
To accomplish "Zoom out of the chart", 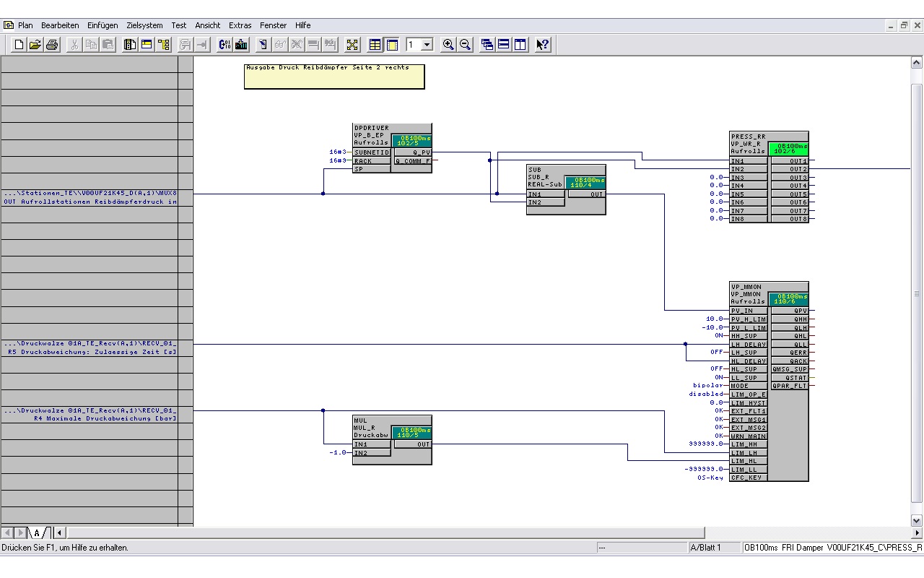I will 466,44.
